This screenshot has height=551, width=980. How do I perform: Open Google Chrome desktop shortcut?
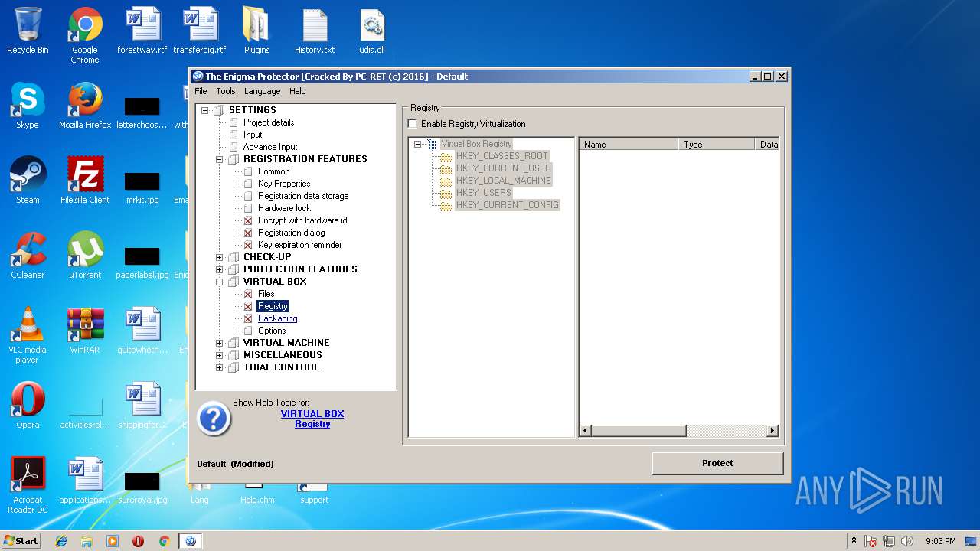[x=85, y=35]
